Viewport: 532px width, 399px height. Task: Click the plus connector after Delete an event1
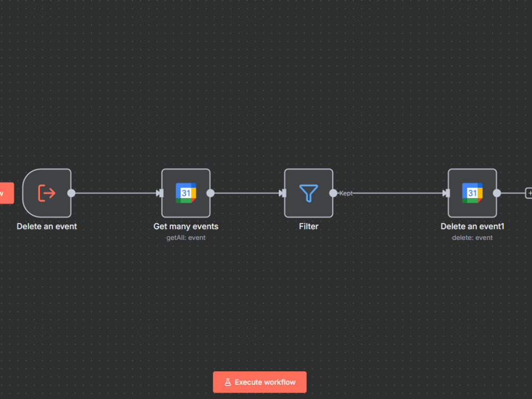click(x=529, y=193)
